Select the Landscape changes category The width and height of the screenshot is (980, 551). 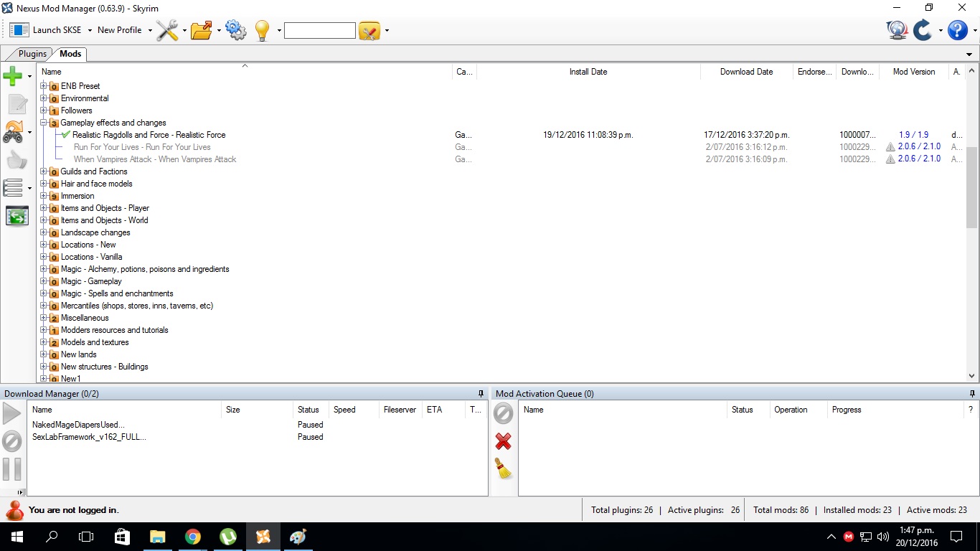pyautogui.click(x=95, y=232)
